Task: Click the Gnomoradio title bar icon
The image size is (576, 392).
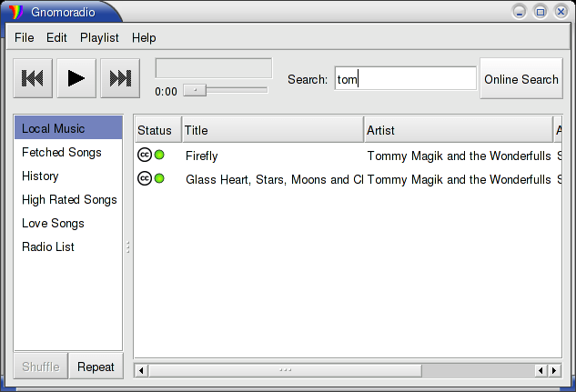Action: (x=15, y=12)
